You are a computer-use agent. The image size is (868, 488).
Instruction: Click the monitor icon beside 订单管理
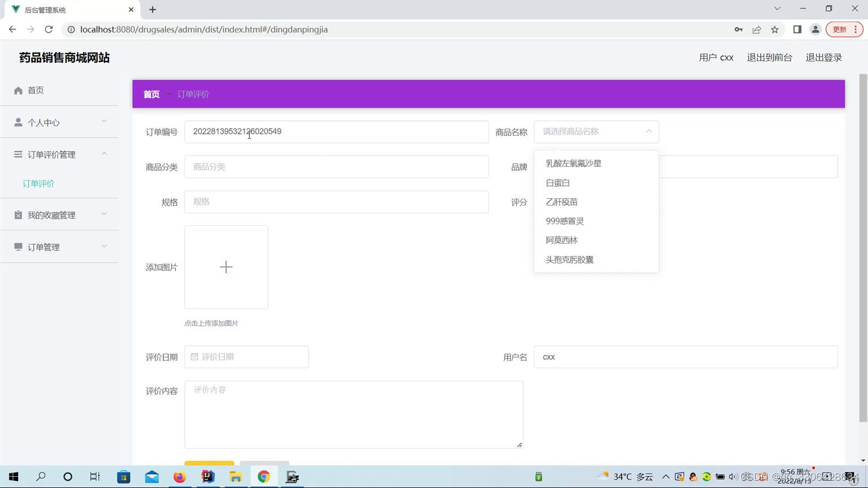click(18, 247)
